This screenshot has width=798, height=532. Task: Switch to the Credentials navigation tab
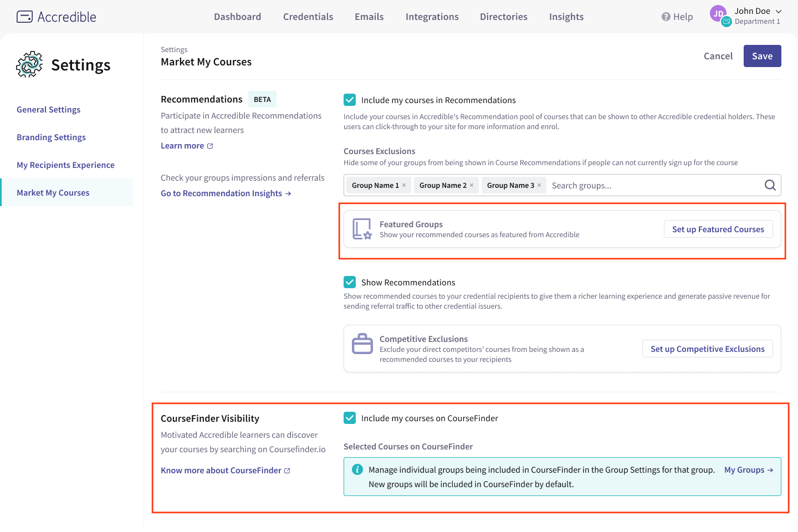[x=308, y=17]
